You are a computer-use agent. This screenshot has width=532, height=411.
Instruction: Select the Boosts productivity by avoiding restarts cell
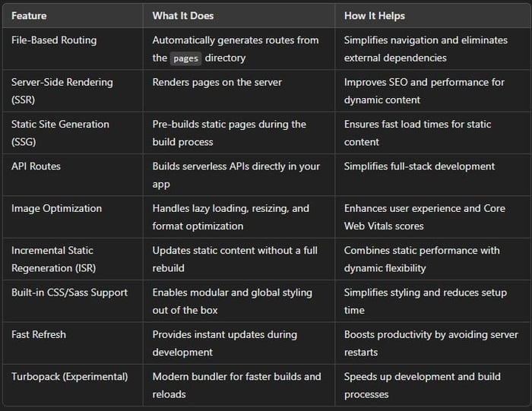(432, 343)
